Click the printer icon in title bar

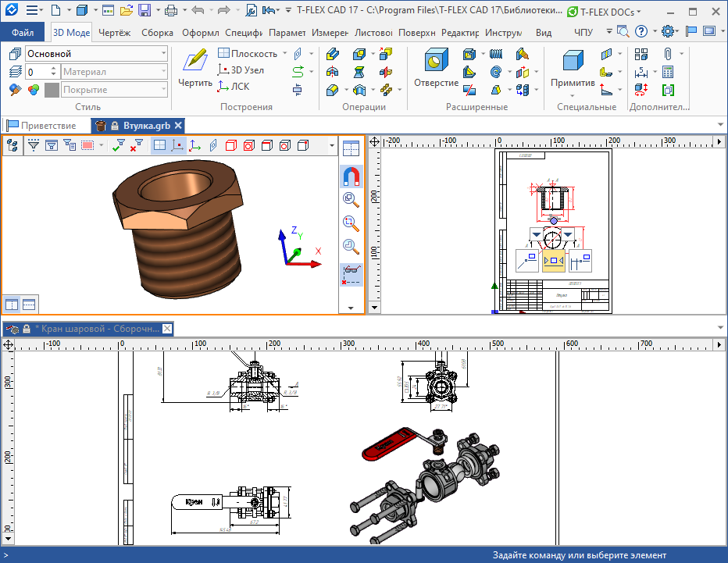point(170,11)
